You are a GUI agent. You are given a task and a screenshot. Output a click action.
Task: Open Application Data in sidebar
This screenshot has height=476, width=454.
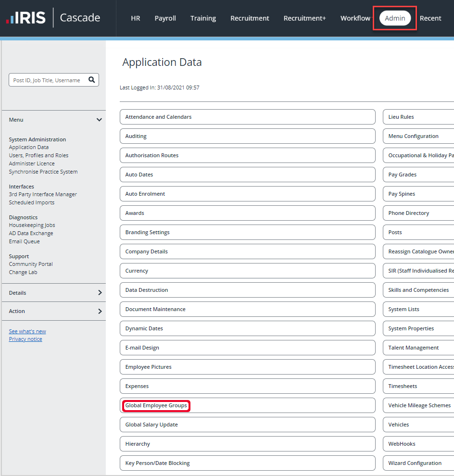point(28,147)
